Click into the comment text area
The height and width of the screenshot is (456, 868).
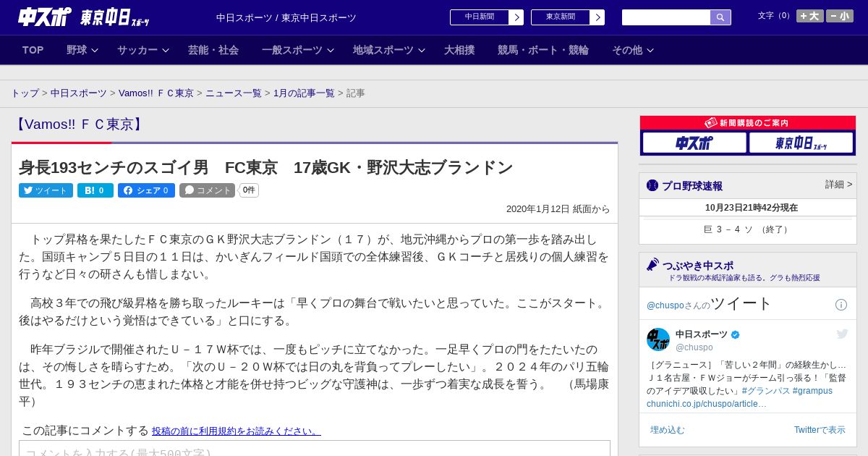click(x=315, y=448)
